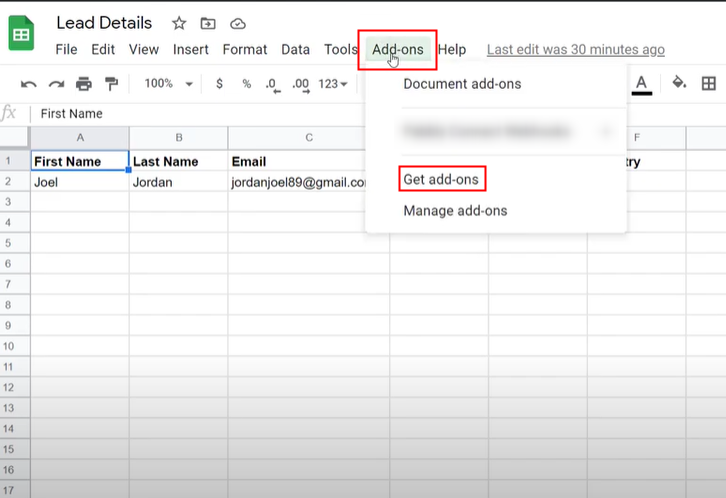Select column A header

point(80,137)
